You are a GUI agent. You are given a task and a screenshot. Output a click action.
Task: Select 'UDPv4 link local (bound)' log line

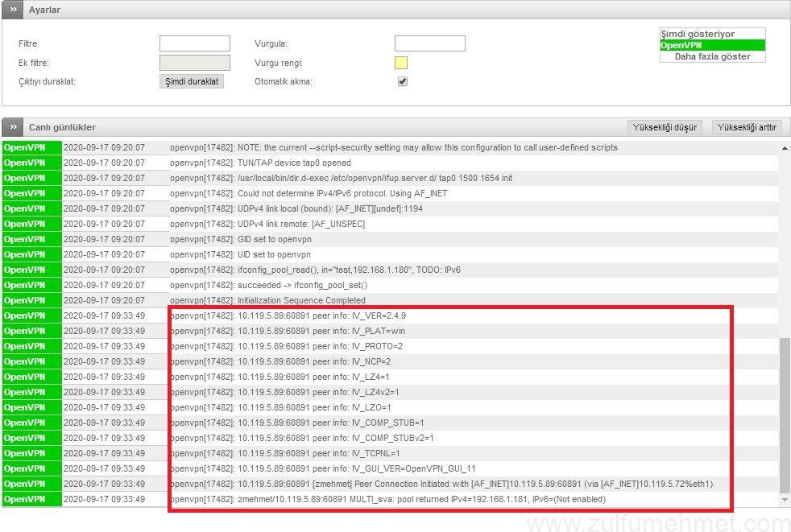[389, 208]
